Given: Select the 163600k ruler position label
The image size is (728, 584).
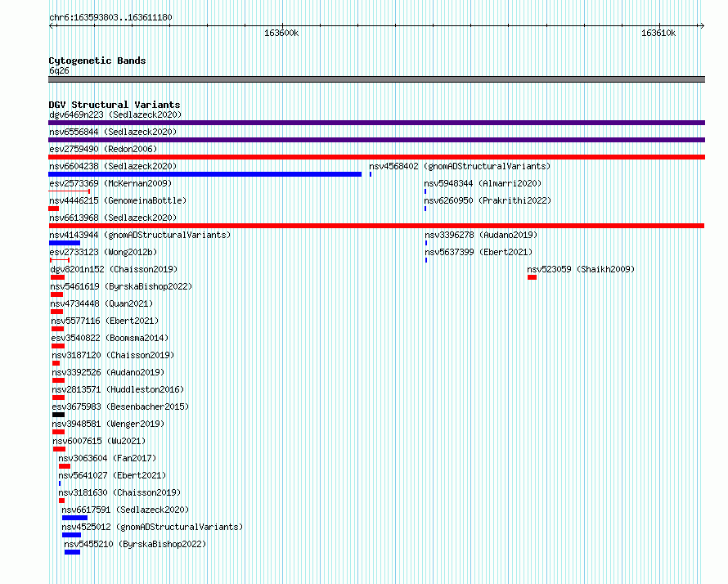Looking at the screenshot, I should pos(281,34).
